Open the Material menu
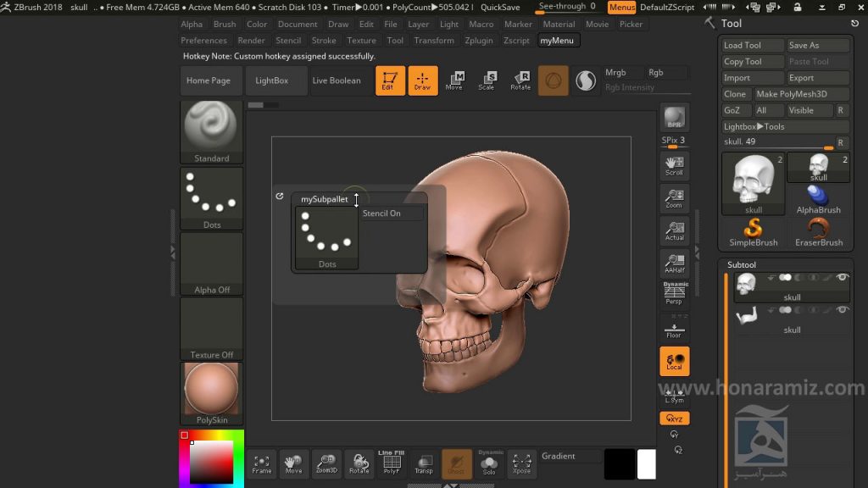 click(559, 25)
